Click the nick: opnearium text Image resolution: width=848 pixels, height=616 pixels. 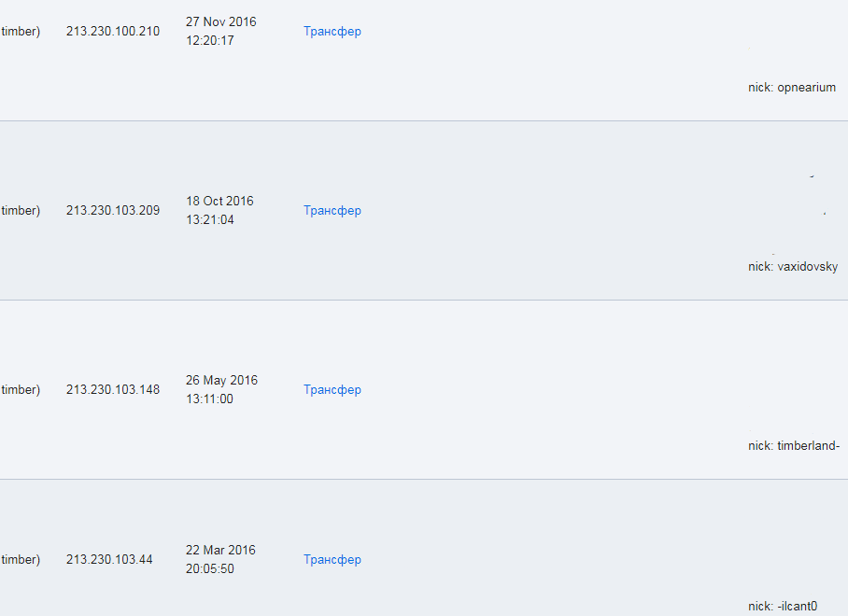tap(792, 88)
